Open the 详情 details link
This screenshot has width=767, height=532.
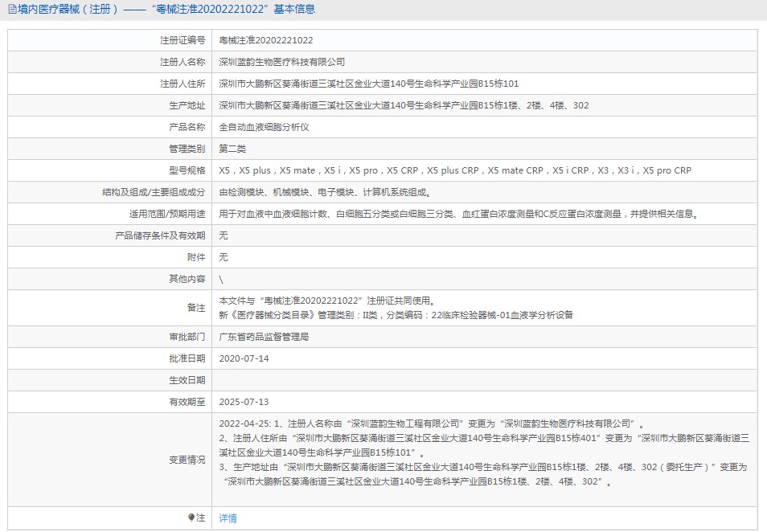[x=228, y=518]
